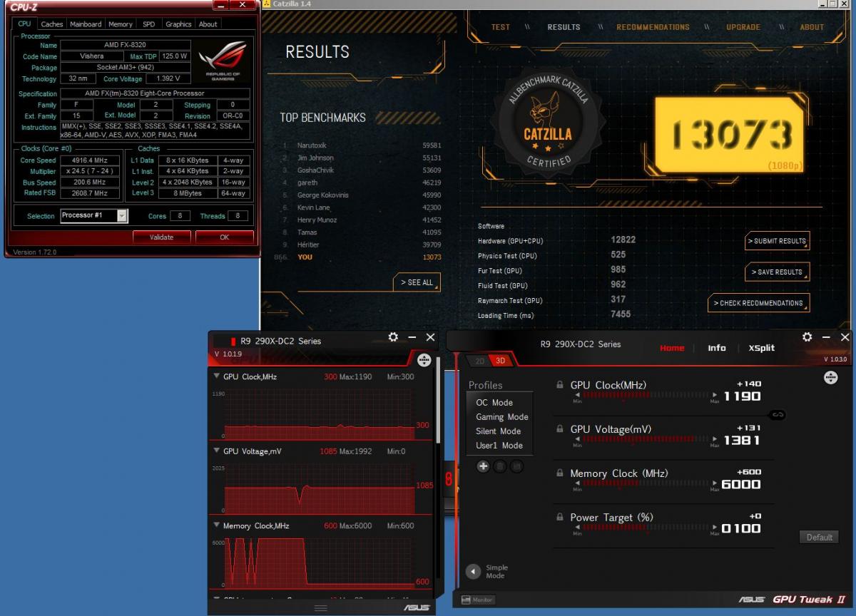Screen dimensions: 856x616
Task: Collapse the Memory Clock,MHz graph
Action: click(216, 525)
